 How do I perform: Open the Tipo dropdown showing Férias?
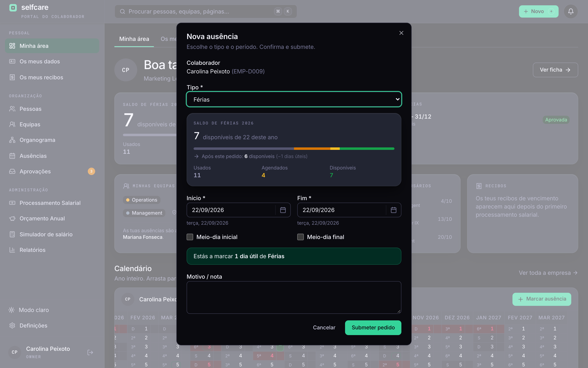(x=294, y=99)
